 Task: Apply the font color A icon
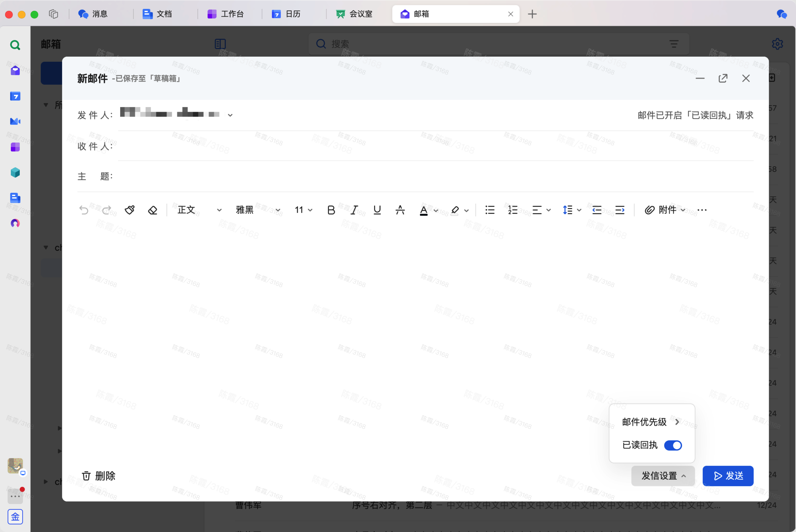click(x=424, y=210)
